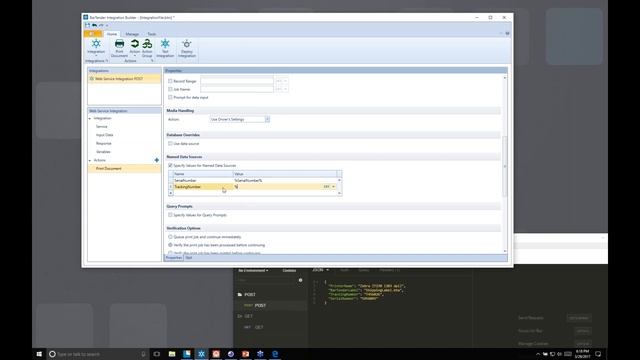Viewport: 640px width, 360px height.
Task: Open the No Environment dropdown in background window
Action: point(253,271)
